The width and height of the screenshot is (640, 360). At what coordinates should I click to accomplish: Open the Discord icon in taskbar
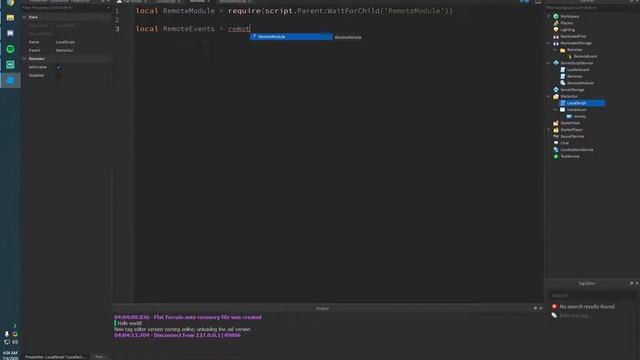pyautogui.click(x=10, y=33)
